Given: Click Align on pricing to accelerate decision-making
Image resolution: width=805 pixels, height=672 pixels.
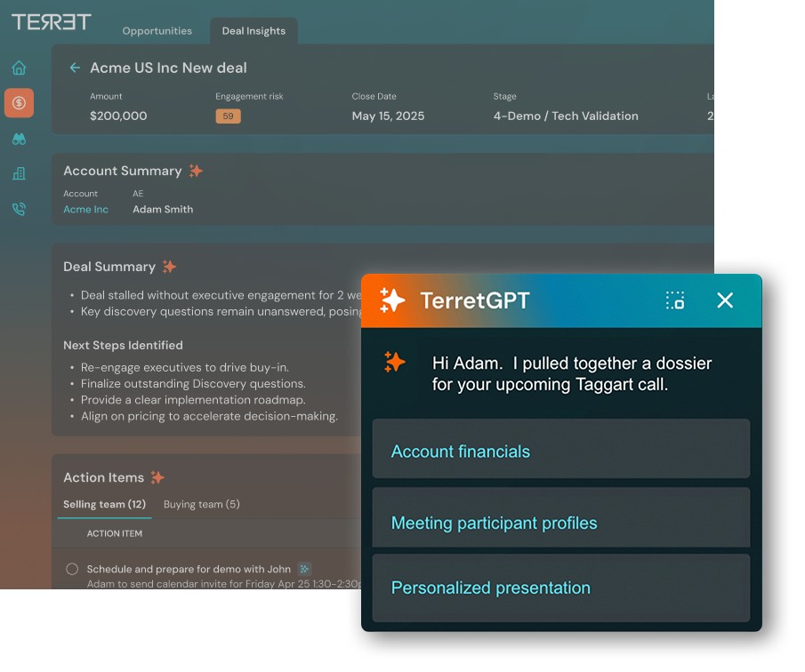Looking at the screenshot, I should (x=209, y=416).
